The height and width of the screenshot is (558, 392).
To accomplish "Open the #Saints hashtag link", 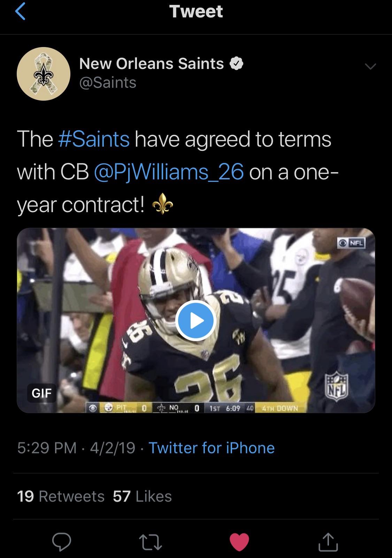I will 94,139.
